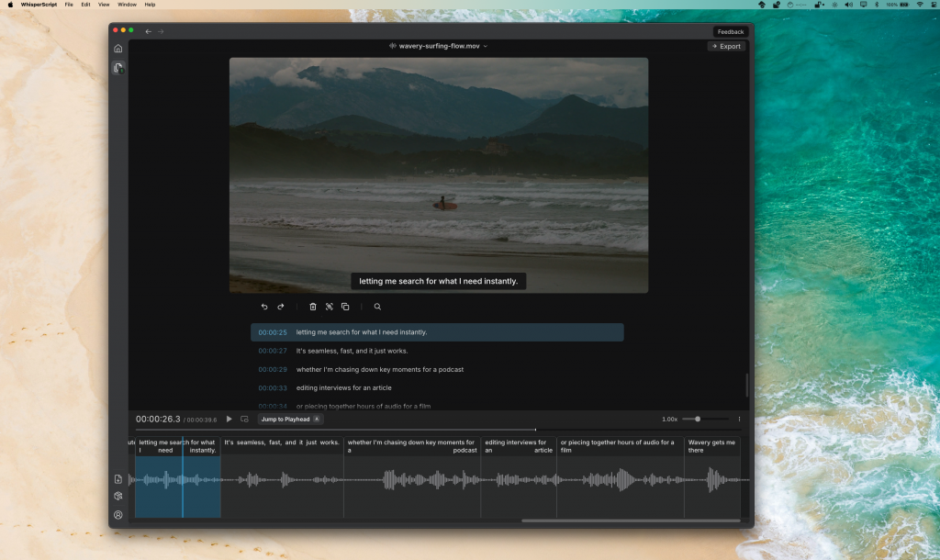This screenshot has height=560, width=940.
Task: Open transcript search with magnifier icon
Action: click(x=377, y=307)
